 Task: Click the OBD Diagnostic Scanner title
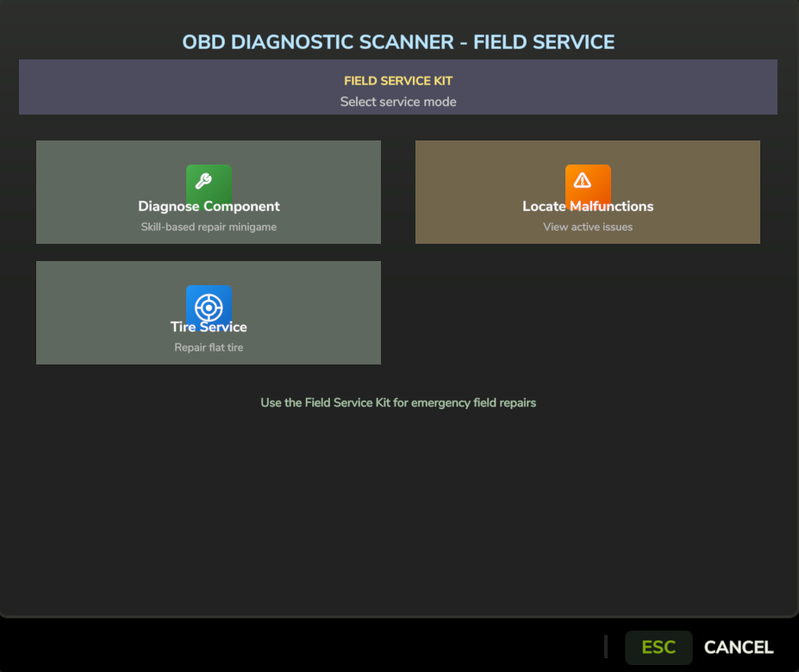[x=398, y=42]
